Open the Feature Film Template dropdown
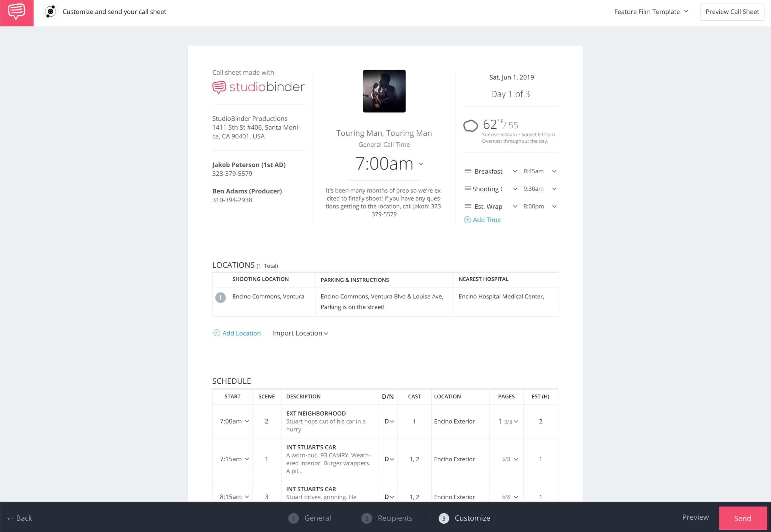This screenshot has width=771, height=532. [652, 11]
